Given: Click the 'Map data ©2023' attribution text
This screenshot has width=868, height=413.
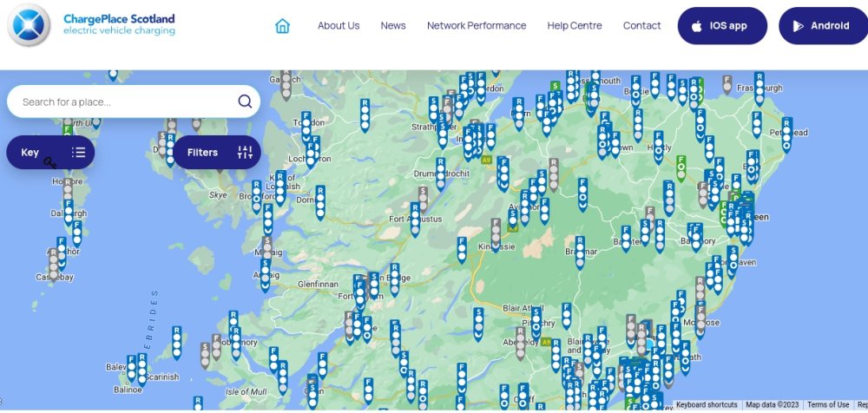Looking at the screenshot, I should tap(773, 404).
